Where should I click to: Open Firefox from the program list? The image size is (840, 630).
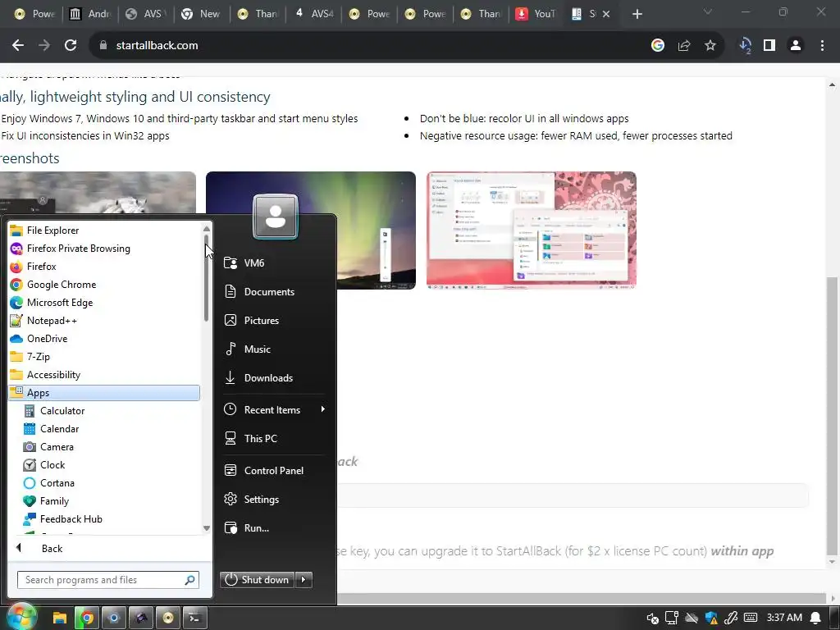[104, 267]
